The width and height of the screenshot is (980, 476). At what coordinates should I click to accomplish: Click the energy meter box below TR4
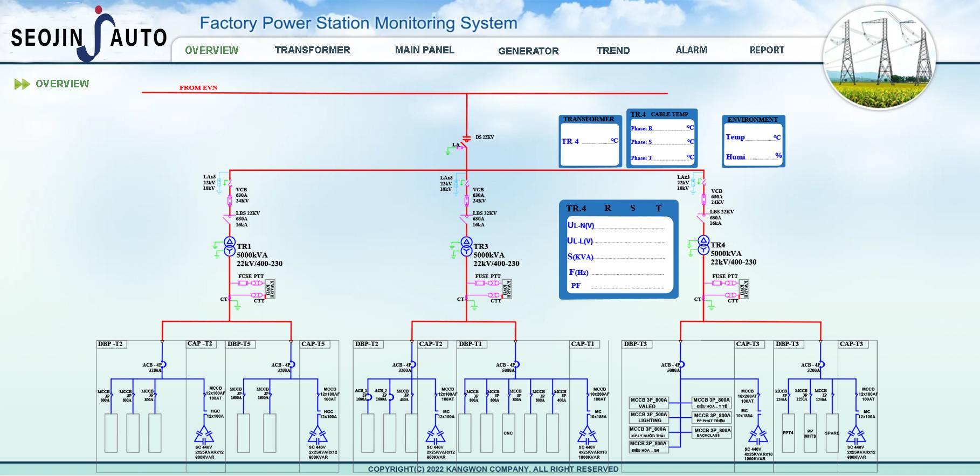pyautogui.click(x=743, y=289)
